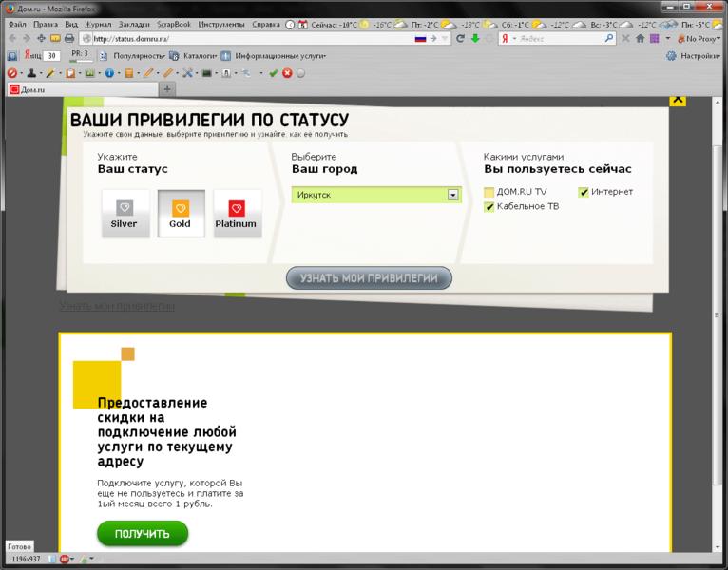
Task: Open the Инструменты menu
Action: [x=221, y=24]
